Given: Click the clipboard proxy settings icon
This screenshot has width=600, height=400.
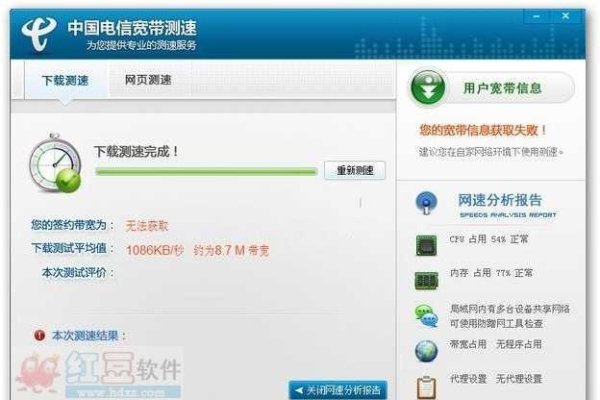Looking at the screenshot, I should (426, 387).
